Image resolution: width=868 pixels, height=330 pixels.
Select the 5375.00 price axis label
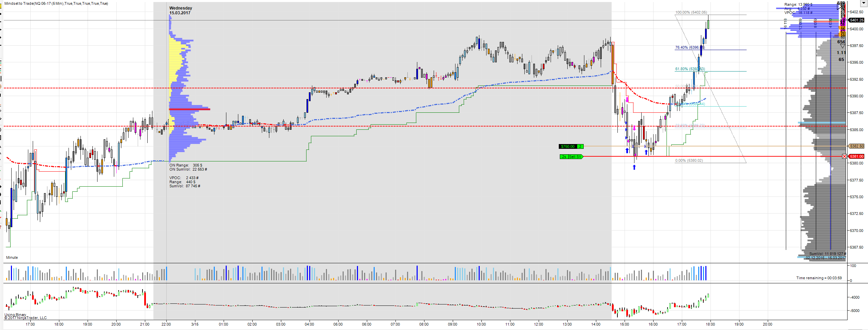coord(856,197)
